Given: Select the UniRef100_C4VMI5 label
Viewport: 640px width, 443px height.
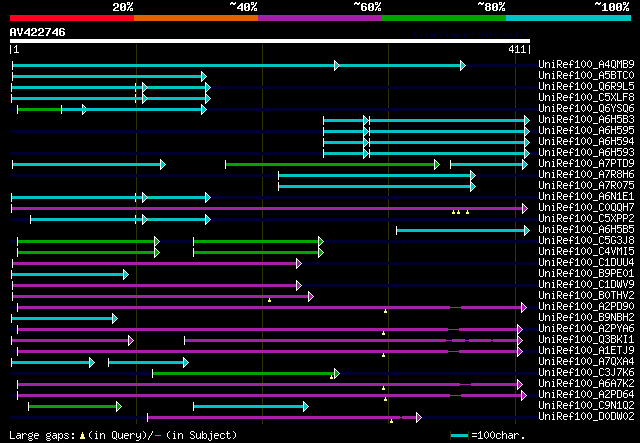Looking at the screenshot, I should [586, 252].
